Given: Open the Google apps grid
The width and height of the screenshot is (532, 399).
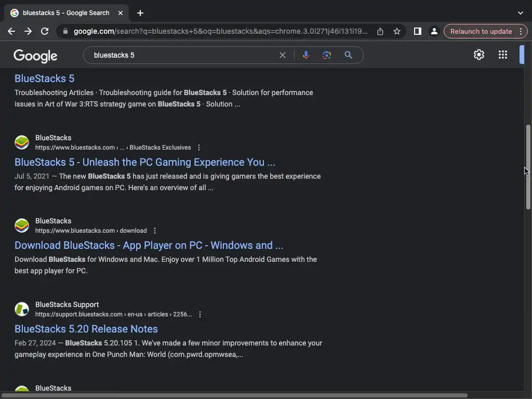Looking at the screenshot, I should coord(503,55).
